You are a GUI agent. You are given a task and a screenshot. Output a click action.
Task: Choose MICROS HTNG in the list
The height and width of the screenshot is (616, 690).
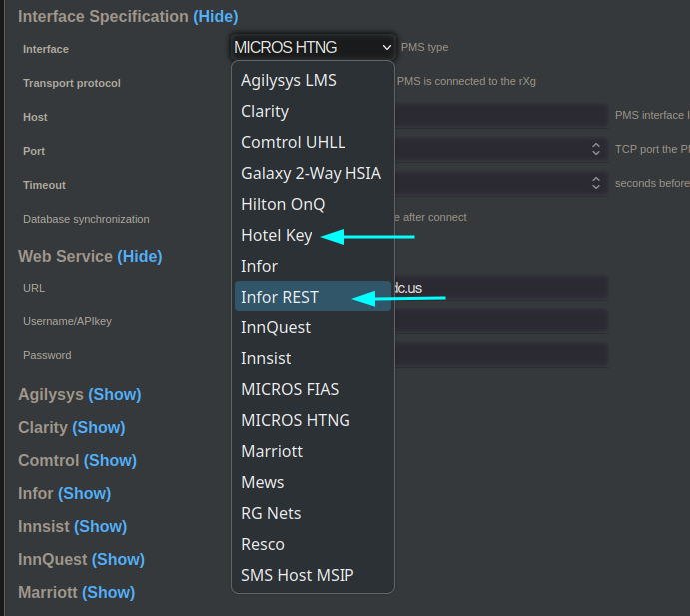coord(313,420)
